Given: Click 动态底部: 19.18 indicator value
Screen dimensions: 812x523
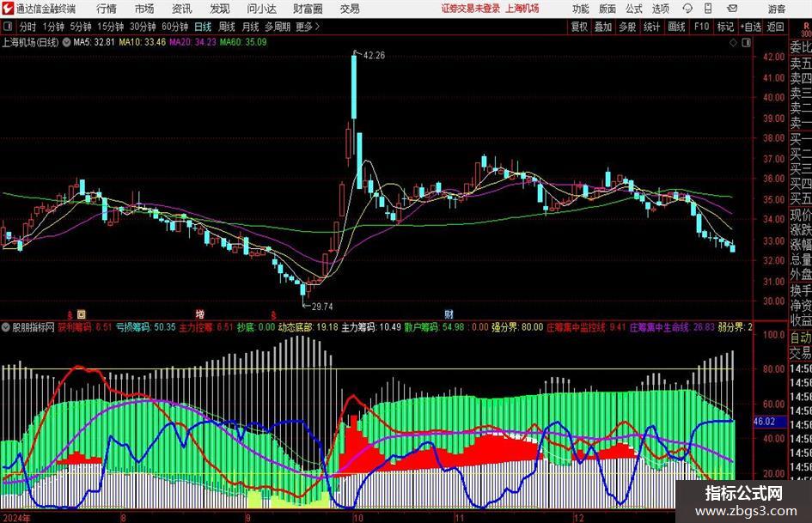Looking at the screenshot, I should tap(308, 327).
